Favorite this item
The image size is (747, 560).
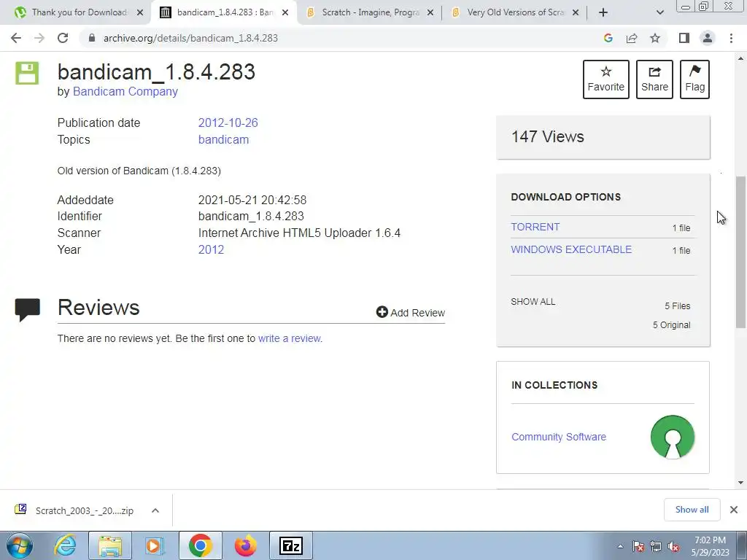[x=606, y=79]
